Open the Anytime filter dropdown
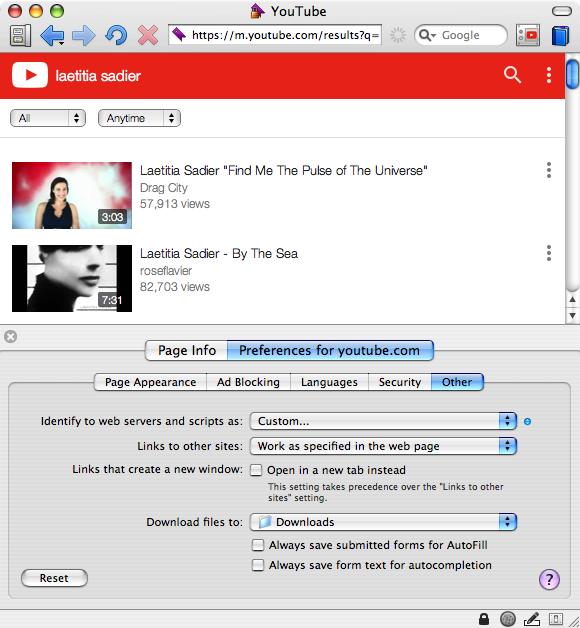Screen dimensions: 580x628 pyautogui.click(x=139, y=118)
